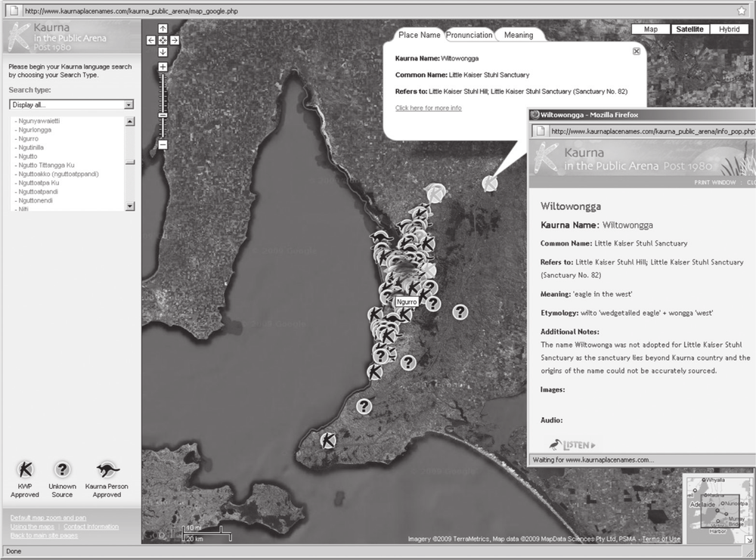This screenshot has width=756, height=560.
Task: Select the Map view type
Action: coord(650,29)
